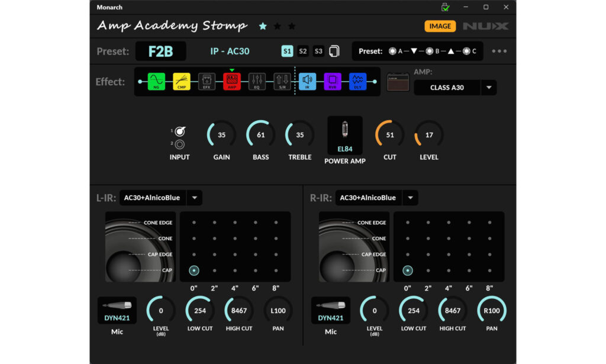606x364 pixels.
Task: Click the red AMP block in the chain
Action: pos(232,81)
